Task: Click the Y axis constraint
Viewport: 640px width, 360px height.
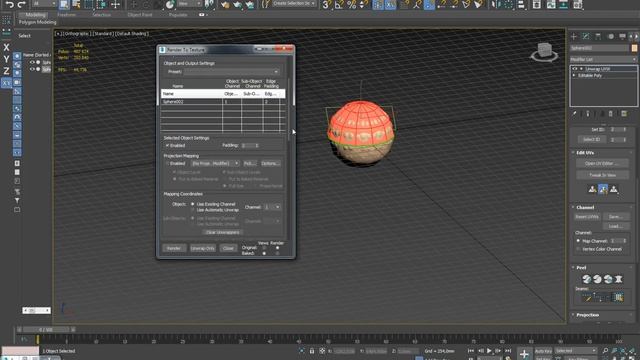Action: click(6, 59)
